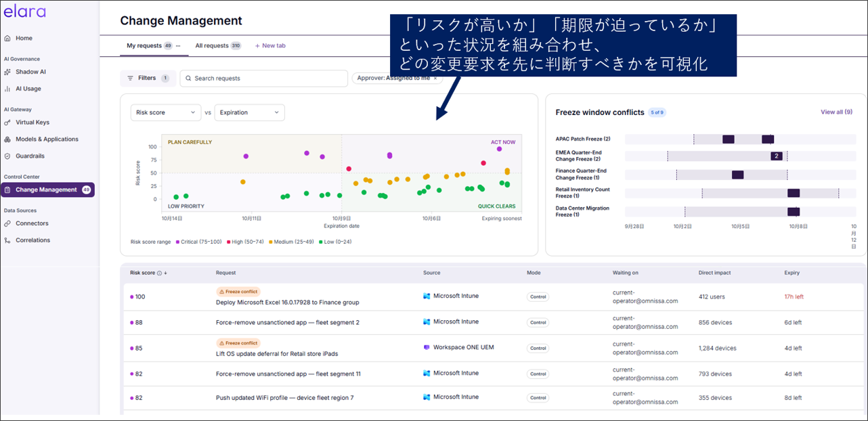Remove the Approver: Assigned to me filter chip
Image resolution: width=868 pixels, height=421 pixels.
pyautogui.click(x=435, y=79)
